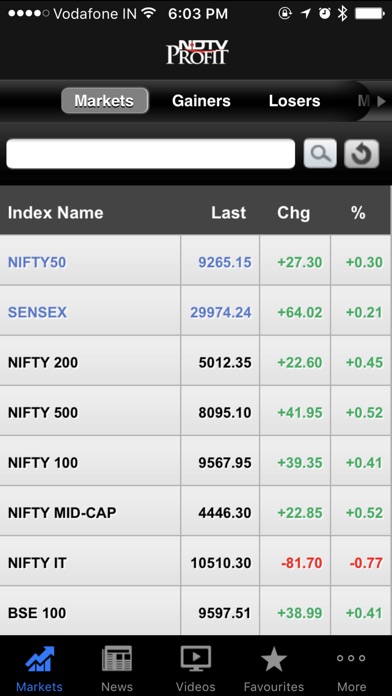Open the NIFTY50 index link

tap(37, 262)
